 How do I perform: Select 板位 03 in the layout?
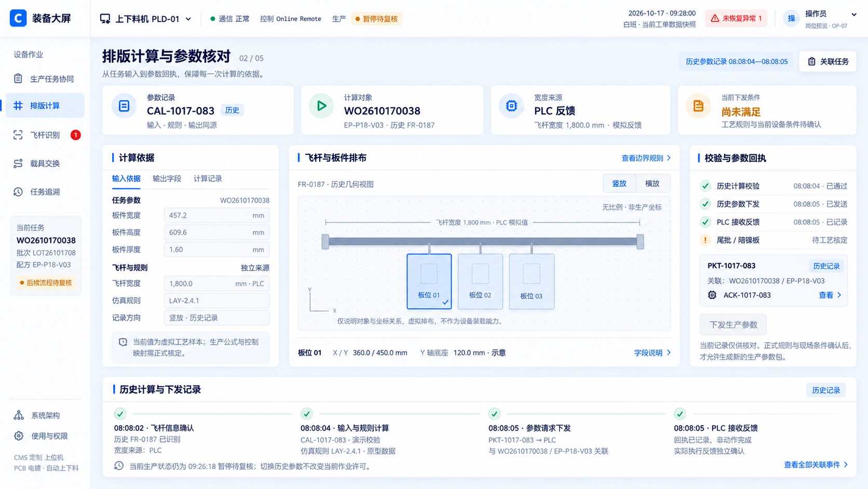tap(532, 282)
